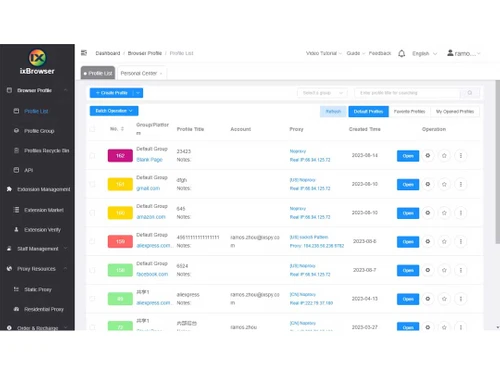Favorite profile 161 with star icon
The height and width of the screenshot is (375, 500).
tap(444, 184)
